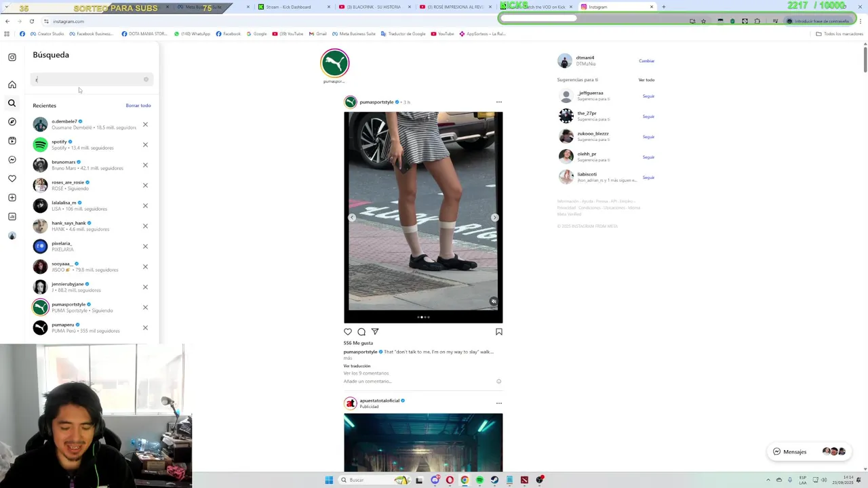
Task: Open Instagram home feed icon
Action: click(x=12, y=85)
